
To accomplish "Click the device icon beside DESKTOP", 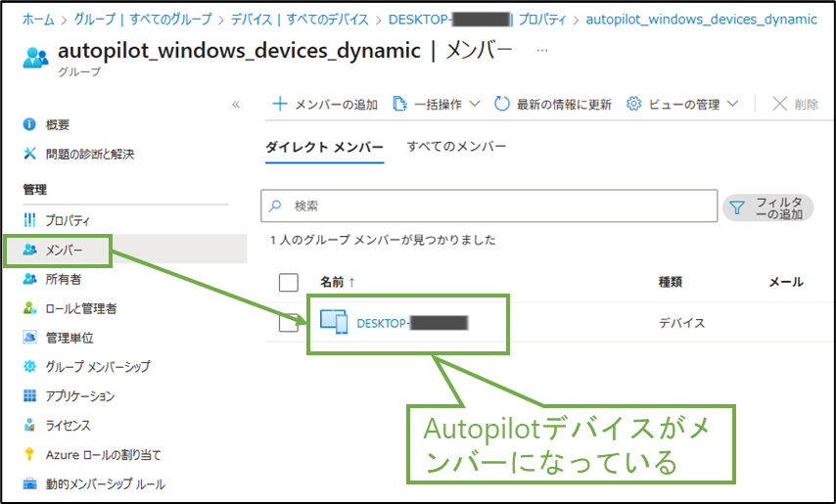I will (334, 322).
